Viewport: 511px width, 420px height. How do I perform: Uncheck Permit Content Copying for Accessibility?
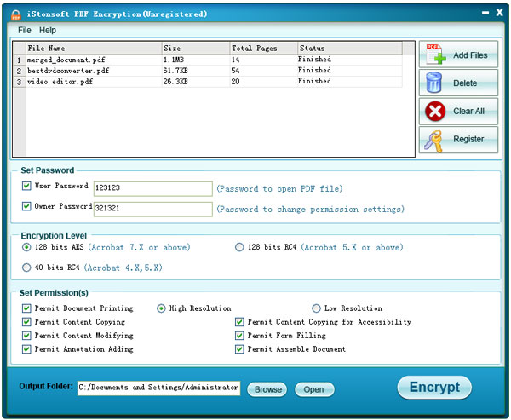pos(239,322)
